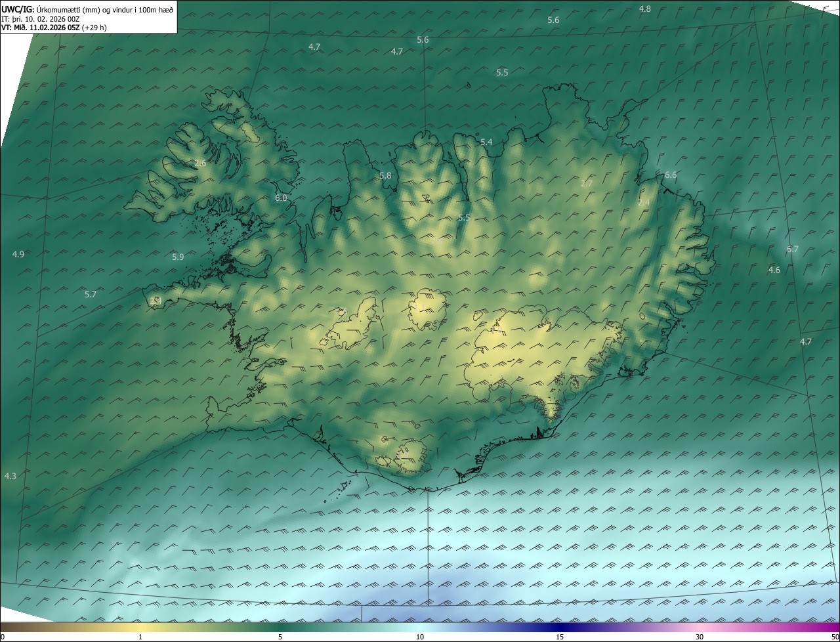Screen dimensions: 840x642
Task: Click the title line beginning "UWC/IG: Úrkomumætti (mm)"
Action: coord(87,9)
